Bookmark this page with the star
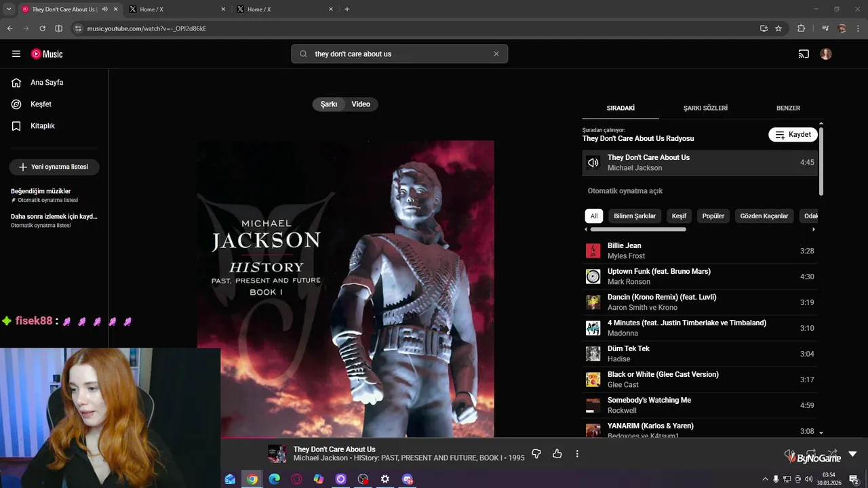Screen dimensions: 868x488 click(x=778, y=28)
